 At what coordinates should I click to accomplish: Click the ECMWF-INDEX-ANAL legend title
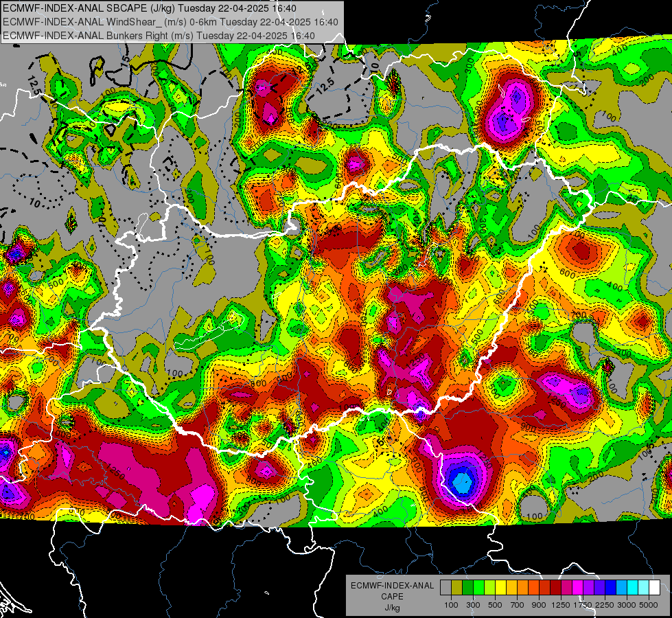click(392, 586)
